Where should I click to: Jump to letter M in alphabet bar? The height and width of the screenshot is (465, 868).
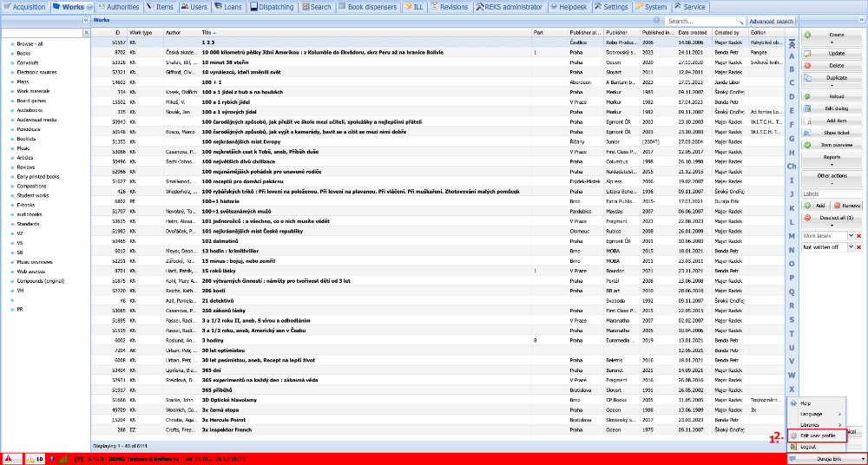[x=792, y=236]
